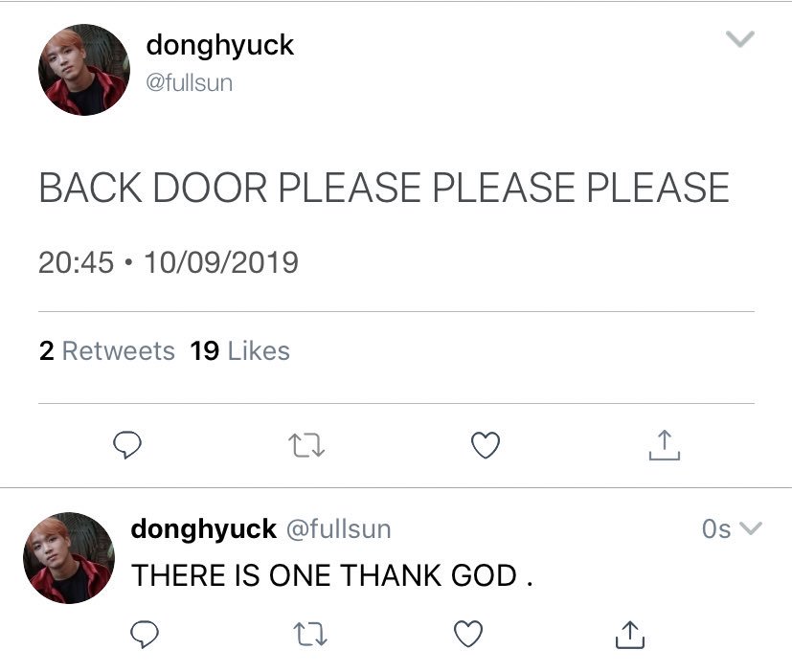Viewport: 792px width, 672px height.
Task: Like the BACK DOOR PLEASE tweet
Action: [486, 445]
